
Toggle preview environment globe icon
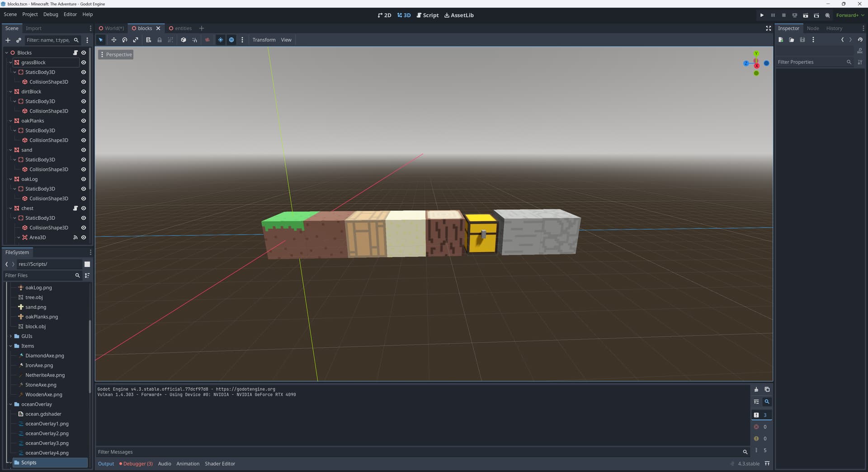[x=231, y=40]
